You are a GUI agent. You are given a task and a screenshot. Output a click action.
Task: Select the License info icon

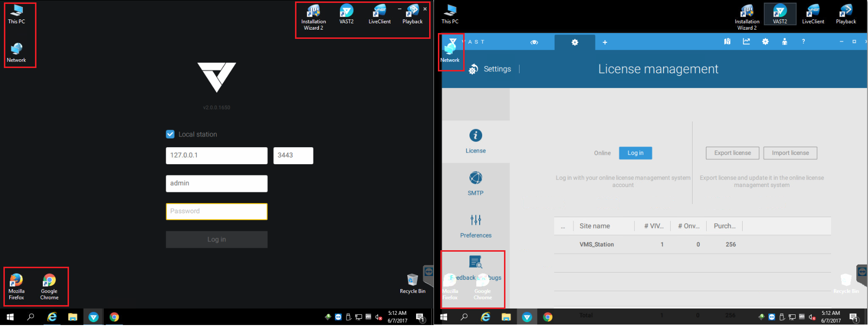(475, 141)
